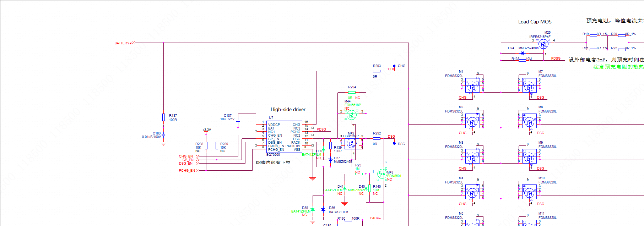Click the blue CHG test point dot
Viewport: 644px width, 226px height.
pos(394,66)
